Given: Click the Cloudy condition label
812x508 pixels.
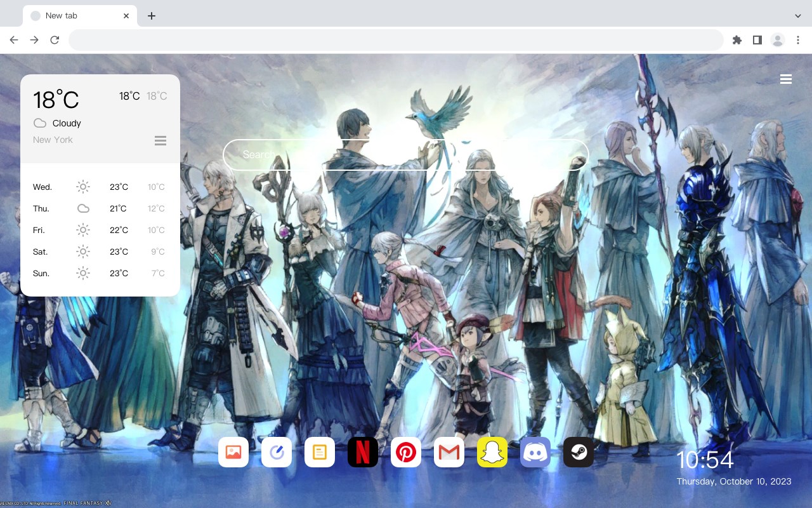Looking at the screenshot, I should click(x=67, y=123).
